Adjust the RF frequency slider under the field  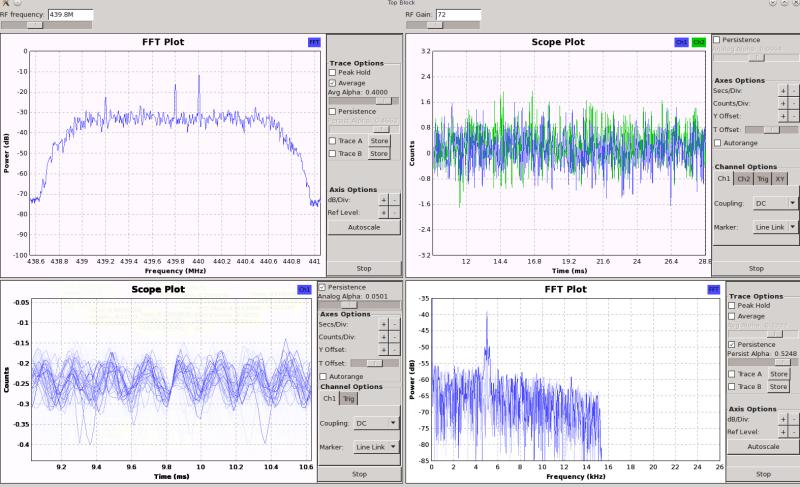coord(46,25)
